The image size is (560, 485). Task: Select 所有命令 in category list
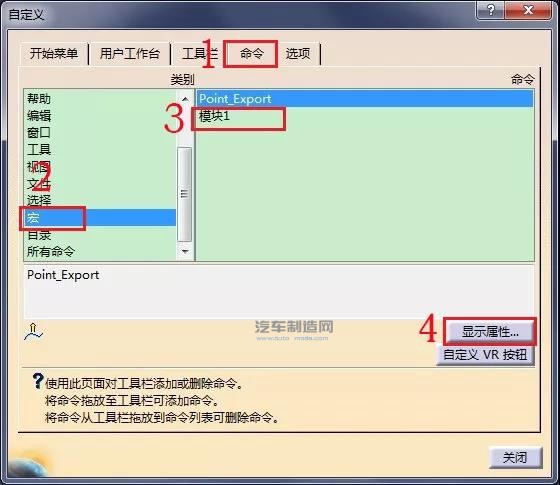tap(51, 251)
